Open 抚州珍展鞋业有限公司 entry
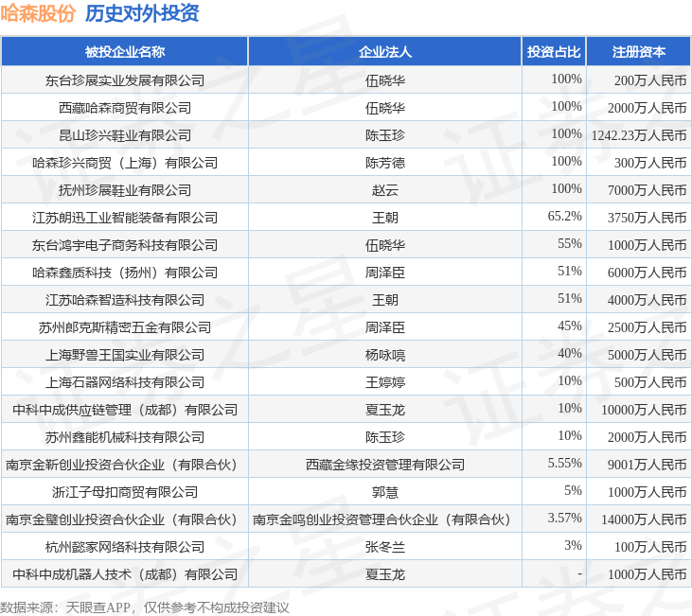The width and height of the screenshot is (692, 616). tap(125, 190)
